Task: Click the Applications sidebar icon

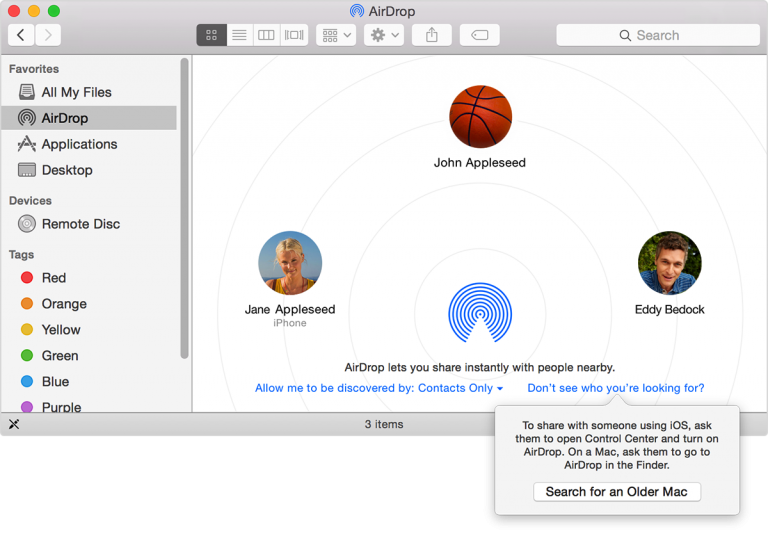Action: [26, 144]
